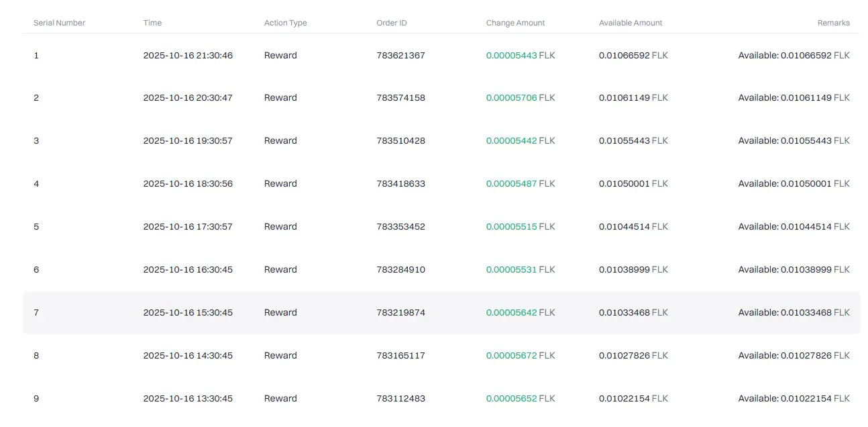
Task: Click change amount 0.00005443 FLK
Action: [x=521, y=56]
